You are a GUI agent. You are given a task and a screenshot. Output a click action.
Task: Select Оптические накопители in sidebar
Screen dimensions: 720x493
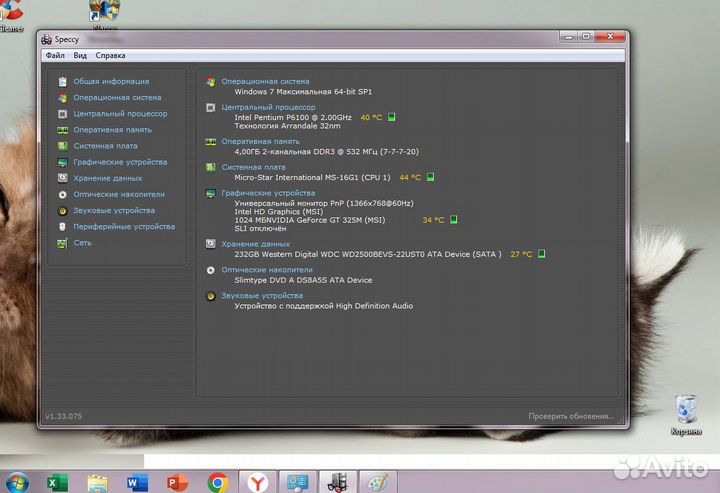119,194
